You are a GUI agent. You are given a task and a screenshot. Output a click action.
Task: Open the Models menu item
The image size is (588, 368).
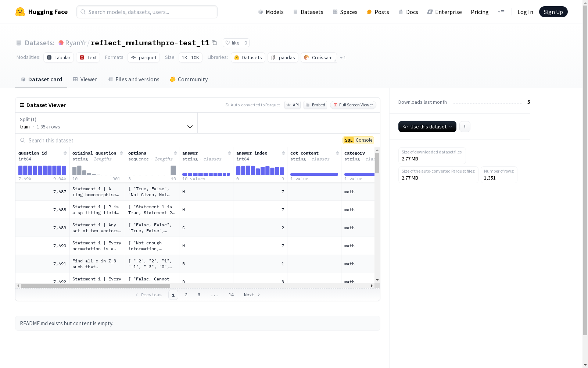pos(271,12)
